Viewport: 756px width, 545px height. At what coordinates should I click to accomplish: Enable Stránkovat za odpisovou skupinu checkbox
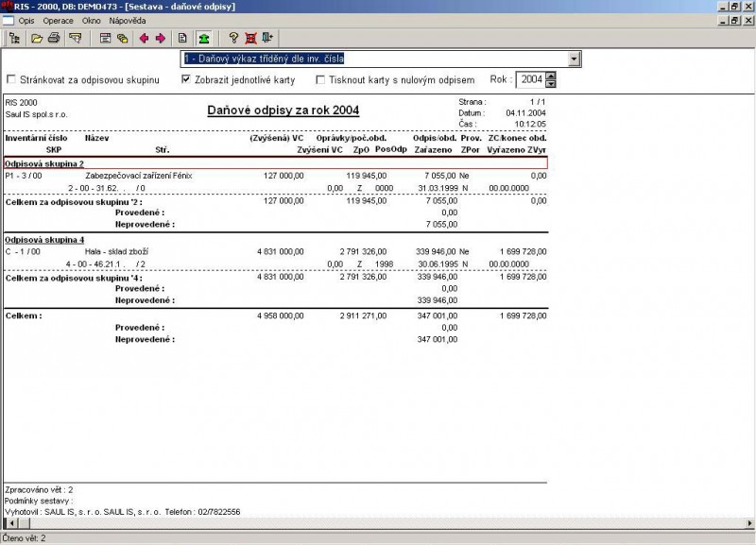pyautogui.click(x=11, y=80)
